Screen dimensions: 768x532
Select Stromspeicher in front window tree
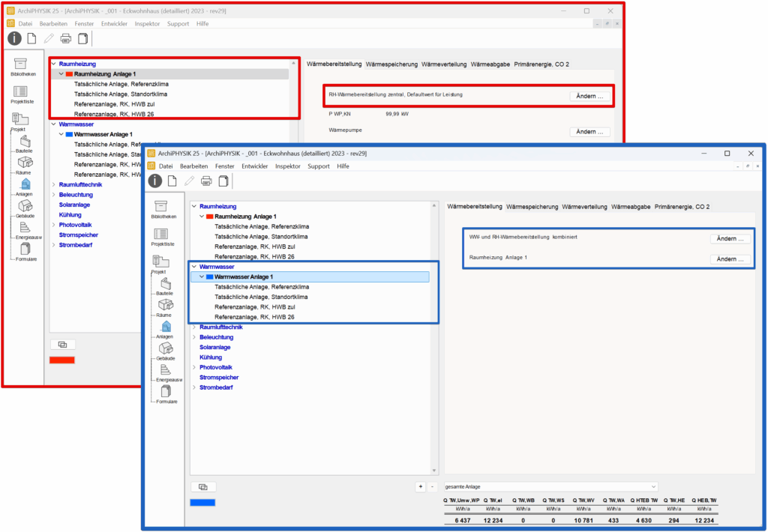tap(219, 378)
